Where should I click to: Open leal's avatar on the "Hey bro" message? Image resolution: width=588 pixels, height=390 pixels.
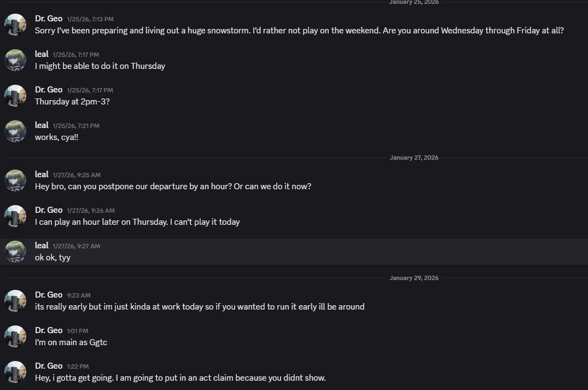[x=15, y=181]
